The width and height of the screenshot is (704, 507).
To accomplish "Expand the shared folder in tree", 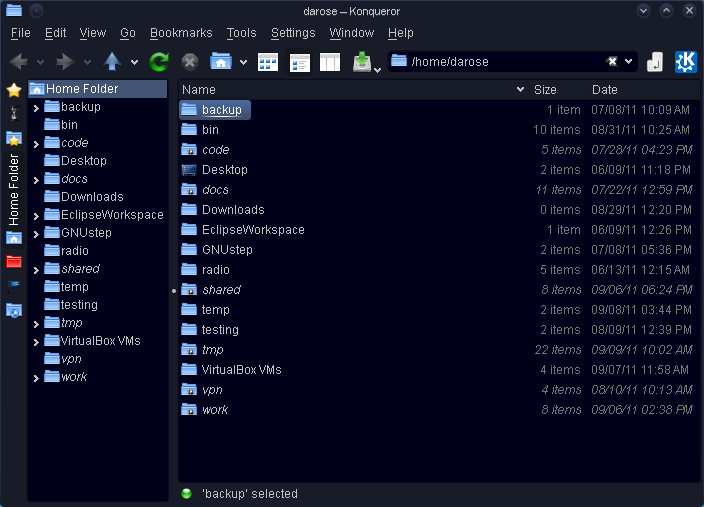I will 36,270.
